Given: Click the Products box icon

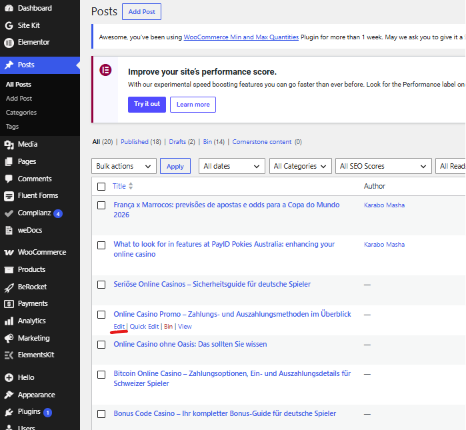Looking at the screenshot, I should coord(9,270).
